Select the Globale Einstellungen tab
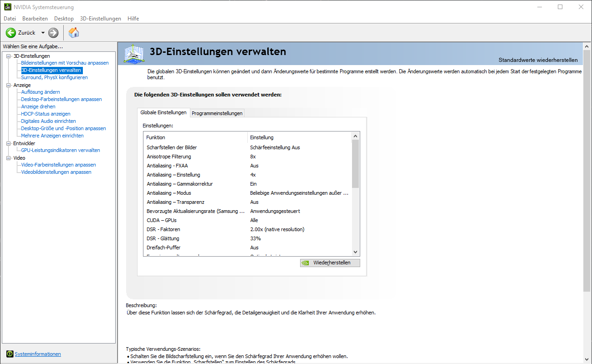 tap(163, 112)
